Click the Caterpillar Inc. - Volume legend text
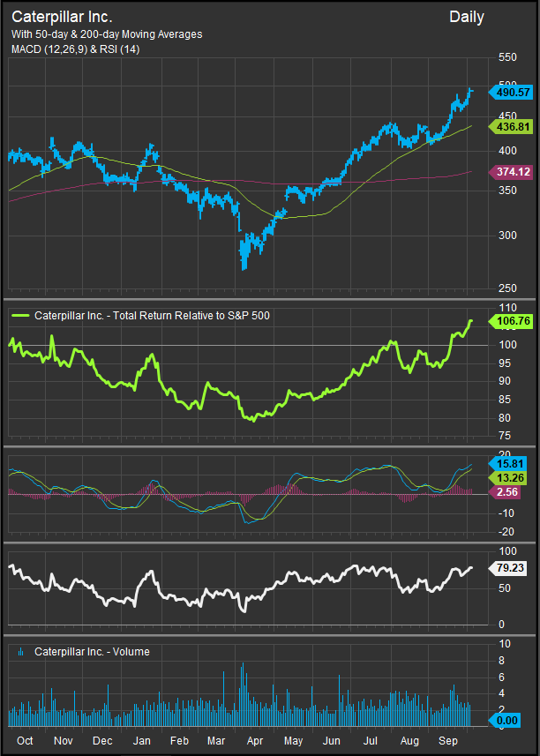This screenshot has width=540, height=756. pyautogui.click(x=92, y=652)
